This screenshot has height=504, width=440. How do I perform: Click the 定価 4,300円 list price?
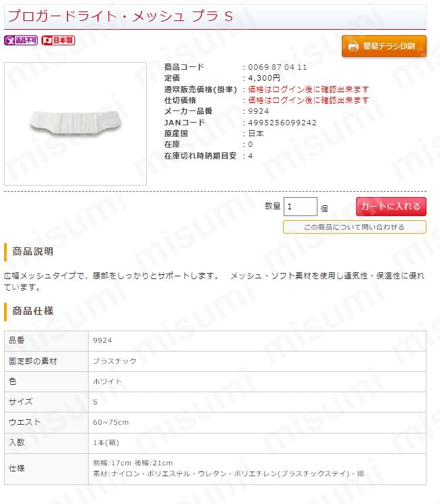(264, 78)
